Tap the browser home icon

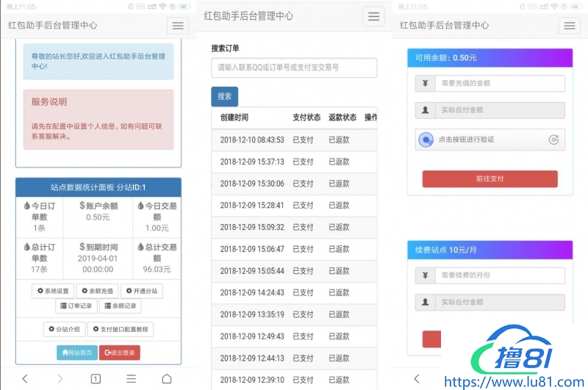click(167, 379)
